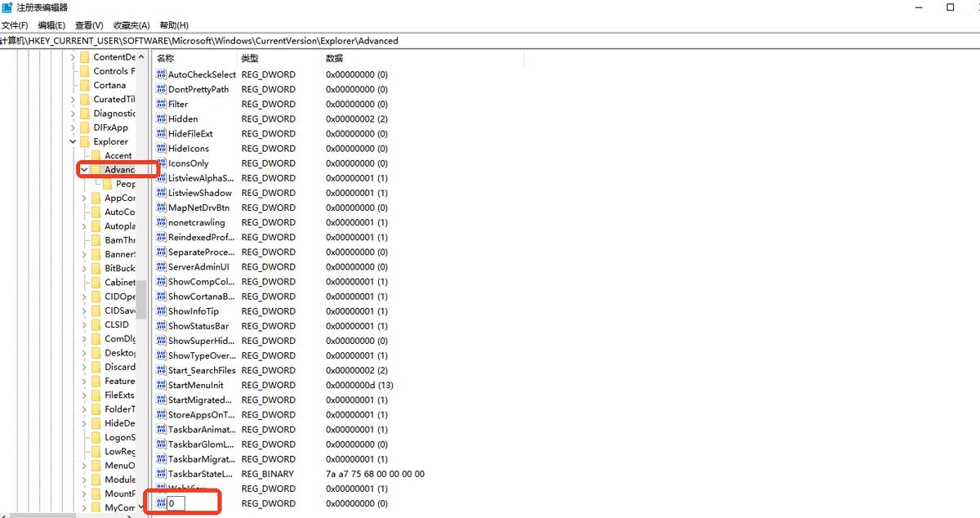Select the ShowSuperHid... value name

pyautogui.click(x=201, y=341)
